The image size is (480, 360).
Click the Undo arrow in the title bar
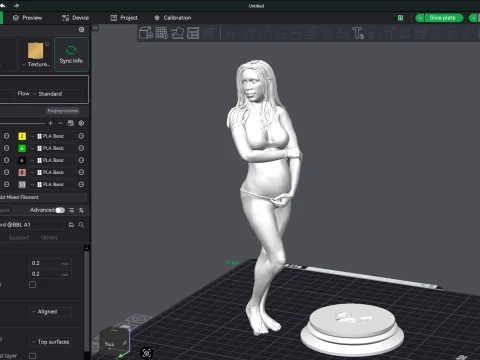point(3,5)
